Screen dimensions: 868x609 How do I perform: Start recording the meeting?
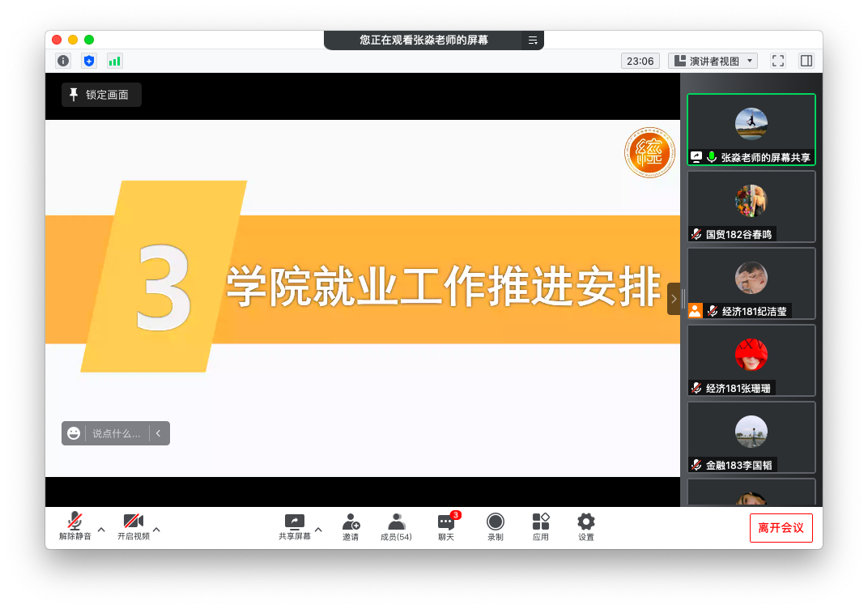click(496, 526)
